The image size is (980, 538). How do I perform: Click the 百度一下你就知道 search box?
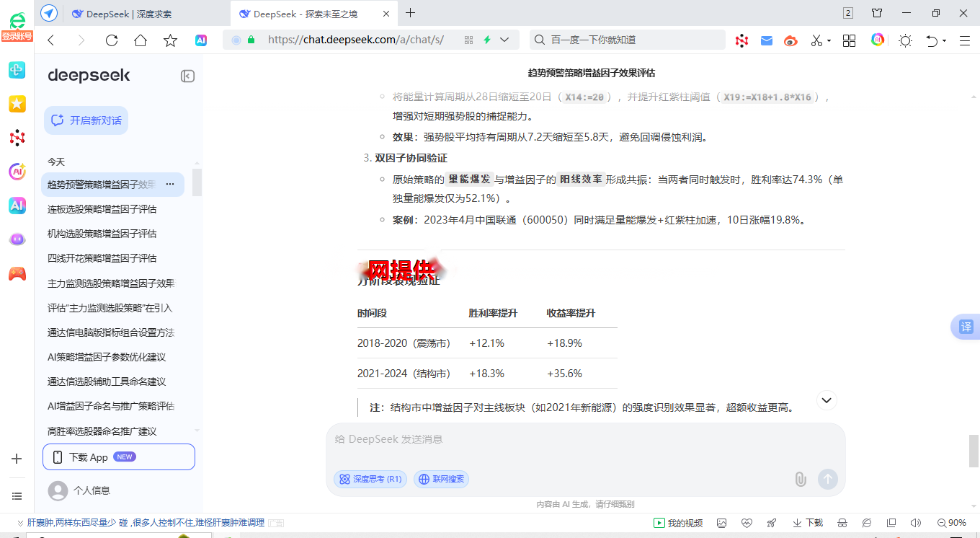tap(628, 40)
